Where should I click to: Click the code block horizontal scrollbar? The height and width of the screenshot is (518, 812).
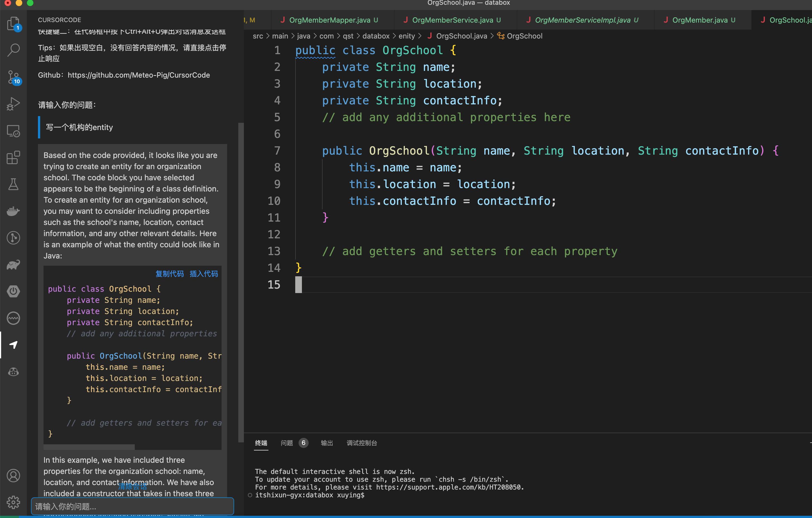[89, 447]
